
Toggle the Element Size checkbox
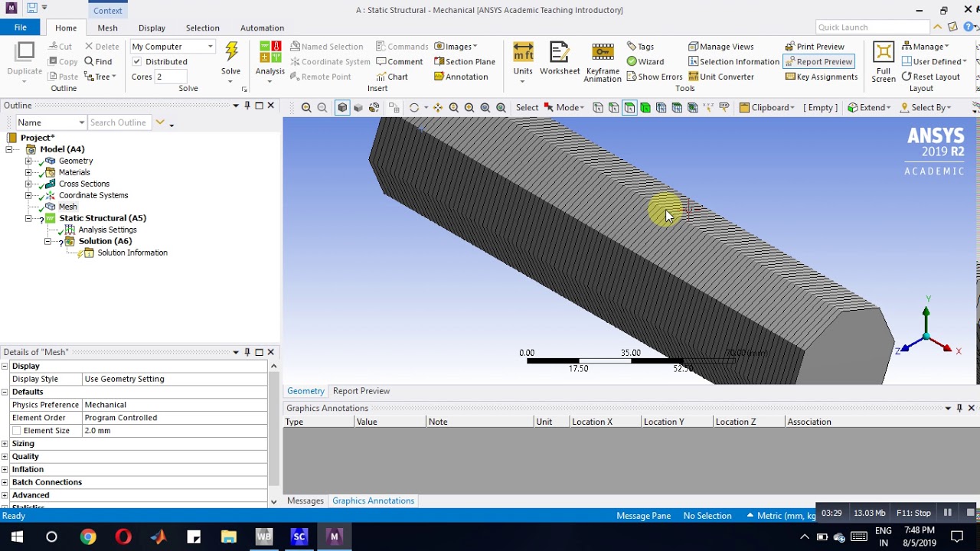[17, 431]
